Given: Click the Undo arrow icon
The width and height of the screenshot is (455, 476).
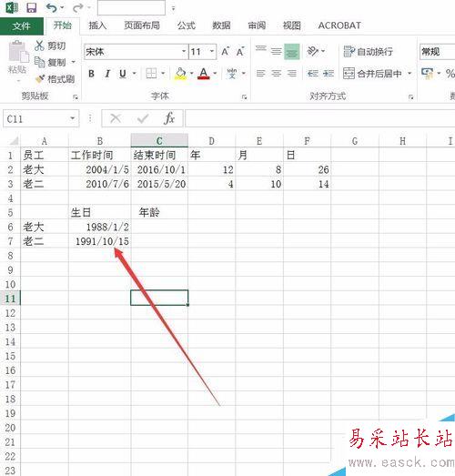Looking at the screenshot, I should click(x=51, y=7).
